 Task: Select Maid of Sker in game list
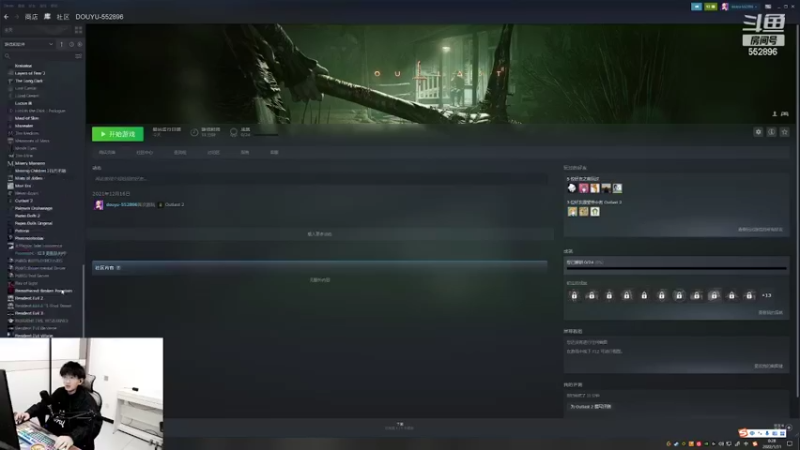pos(27,118)
